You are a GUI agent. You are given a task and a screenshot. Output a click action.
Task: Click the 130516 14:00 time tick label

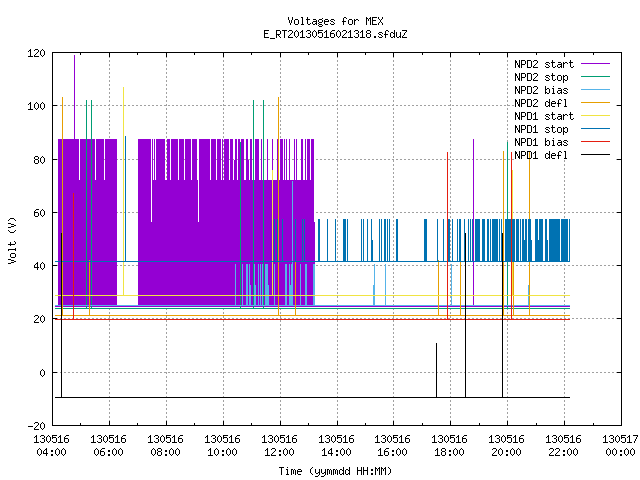coord(336,446)
